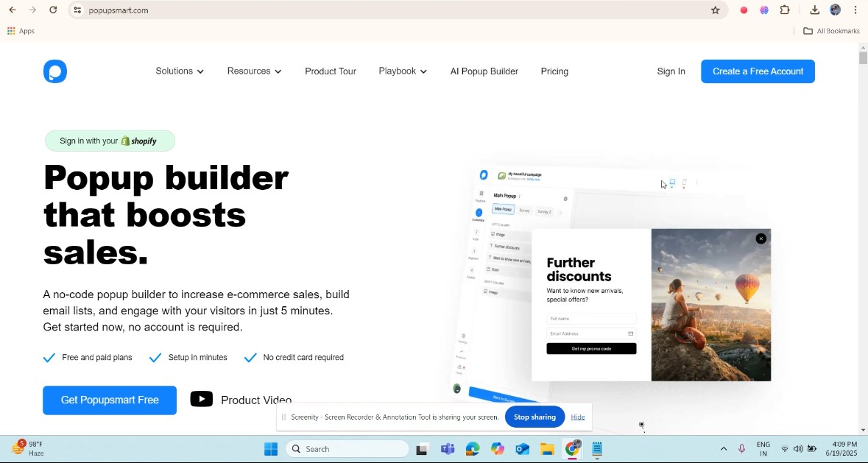Open Product Tour page
868x463 pixels.
tap(331, 71)
